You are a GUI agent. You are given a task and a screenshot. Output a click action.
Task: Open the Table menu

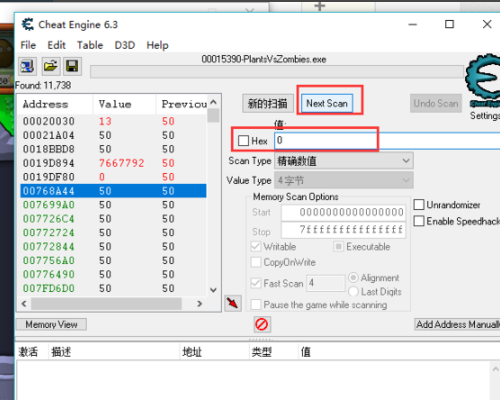[90, 45]
